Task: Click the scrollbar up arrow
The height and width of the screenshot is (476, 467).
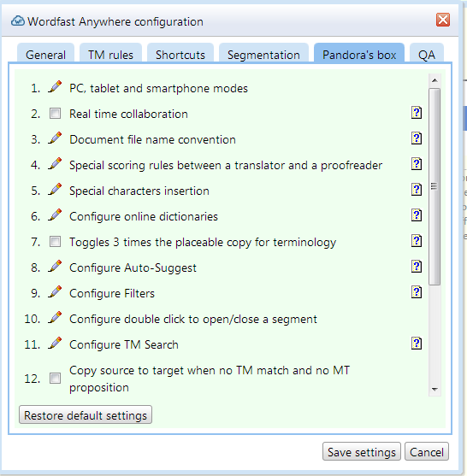Action: pyautogui.click(x=434, y=80)
